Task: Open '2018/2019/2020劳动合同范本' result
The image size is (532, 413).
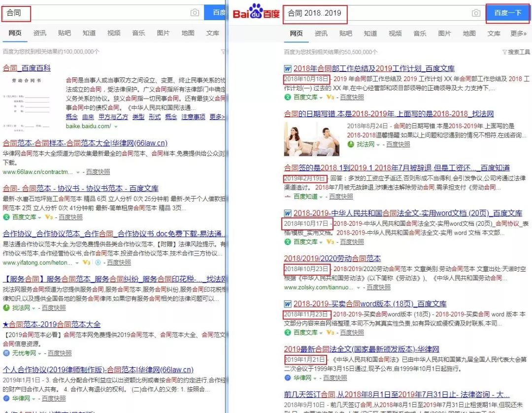Action: [x=332, y=259]
